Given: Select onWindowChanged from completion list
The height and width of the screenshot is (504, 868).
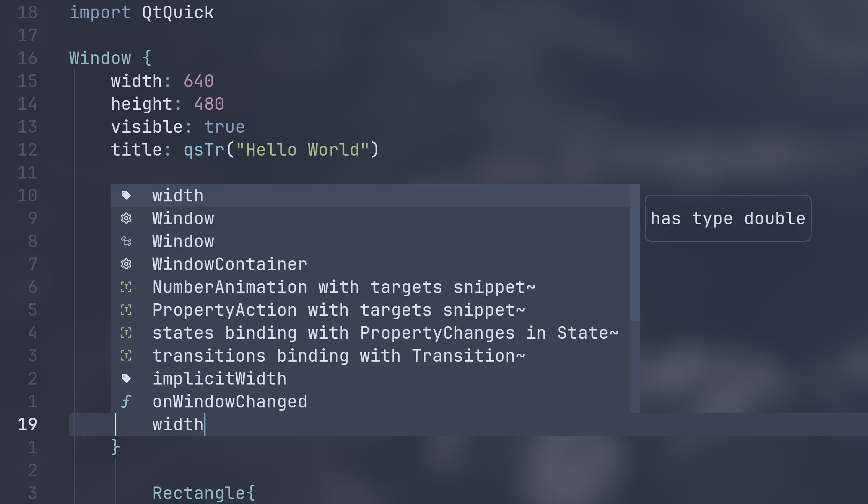Looking at the screenshot, I should pos(370,401).
